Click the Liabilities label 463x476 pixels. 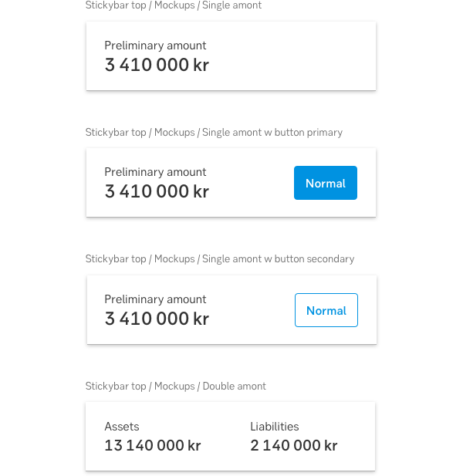pos(274,426)
